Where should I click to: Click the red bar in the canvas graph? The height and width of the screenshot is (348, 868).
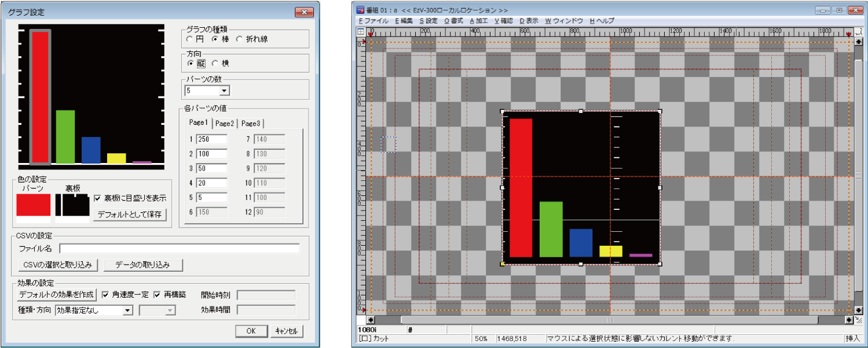coord(520,188)
